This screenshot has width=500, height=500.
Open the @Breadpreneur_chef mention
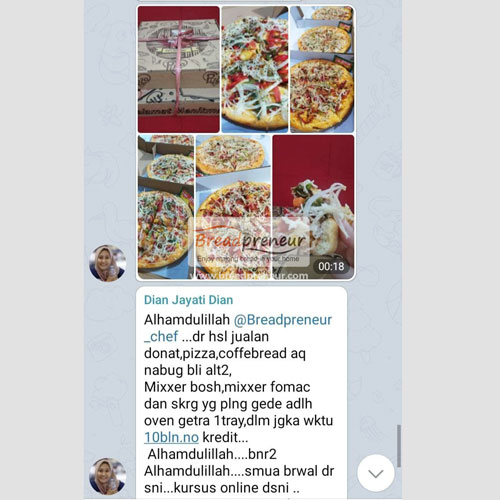(238, 328)
